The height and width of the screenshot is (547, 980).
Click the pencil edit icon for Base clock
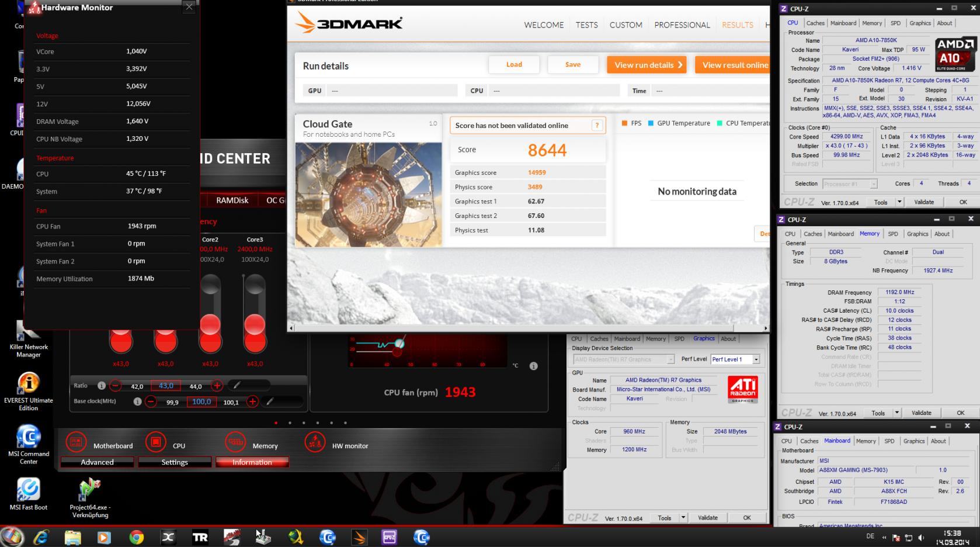tap(270, 401)
